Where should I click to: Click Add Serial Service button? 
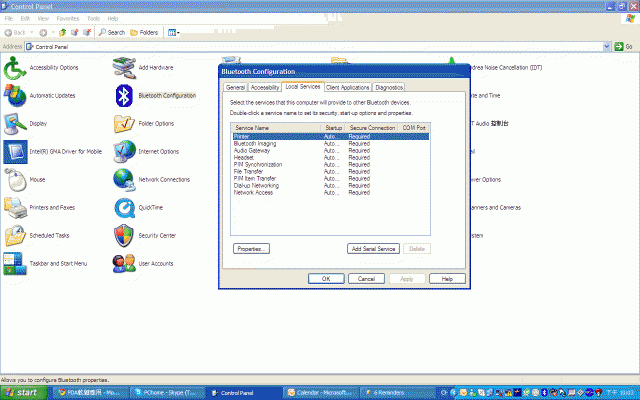pos(373,249)
